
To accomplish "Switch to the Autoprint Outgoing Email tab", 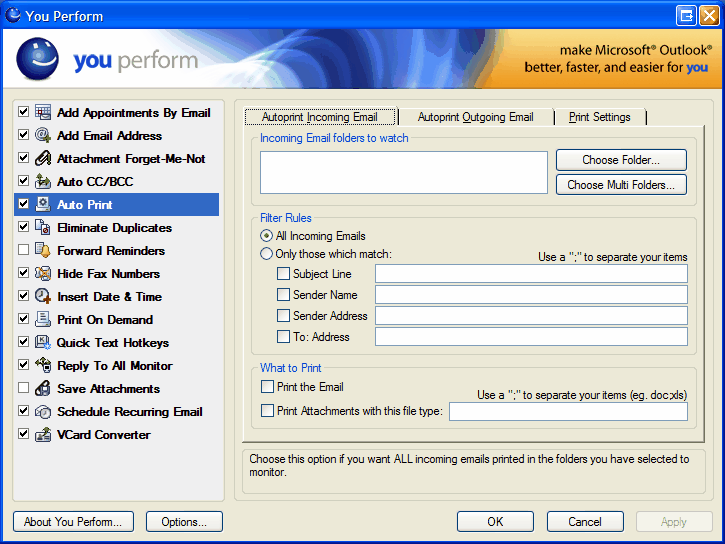I will 475,117.
